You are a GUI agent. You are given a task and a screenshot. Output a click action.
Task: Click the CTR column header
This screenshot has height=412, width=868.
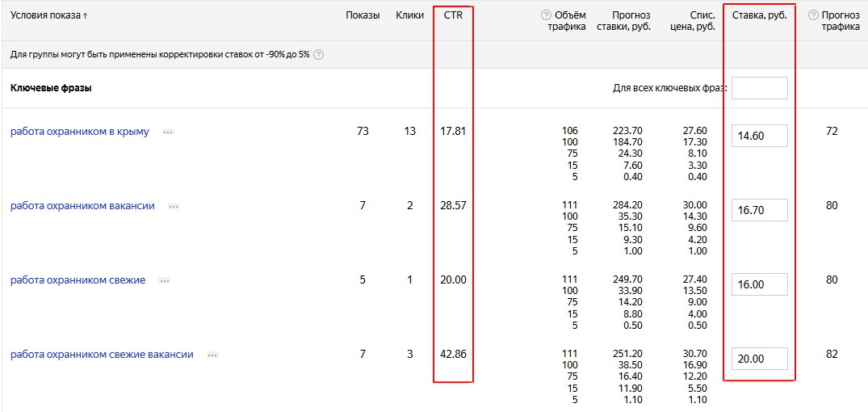click(453, 15)
